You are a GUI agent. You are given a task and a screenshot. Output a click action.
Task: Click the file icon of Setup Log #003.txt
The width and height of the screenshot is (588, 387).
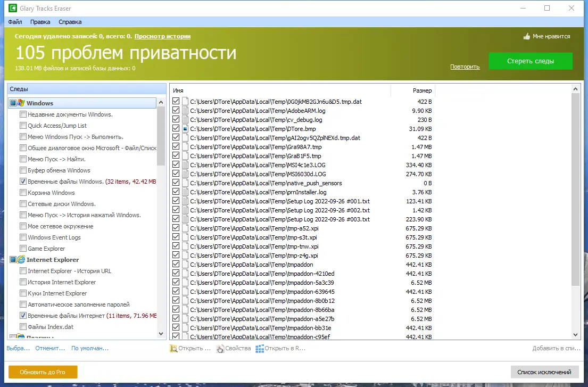click(185, 219)
